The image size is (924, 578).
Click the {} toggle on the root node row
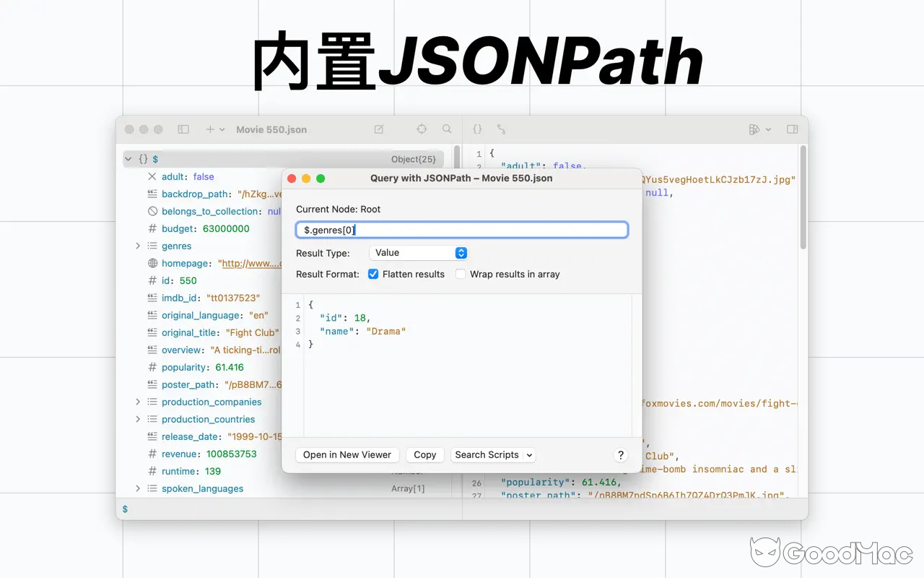144,158
